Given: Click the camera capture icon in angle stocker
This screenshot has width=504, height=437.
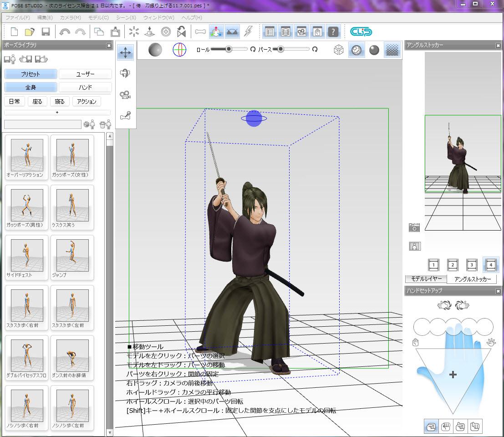Looking at the screenshot, I should [x=414, y=227].
